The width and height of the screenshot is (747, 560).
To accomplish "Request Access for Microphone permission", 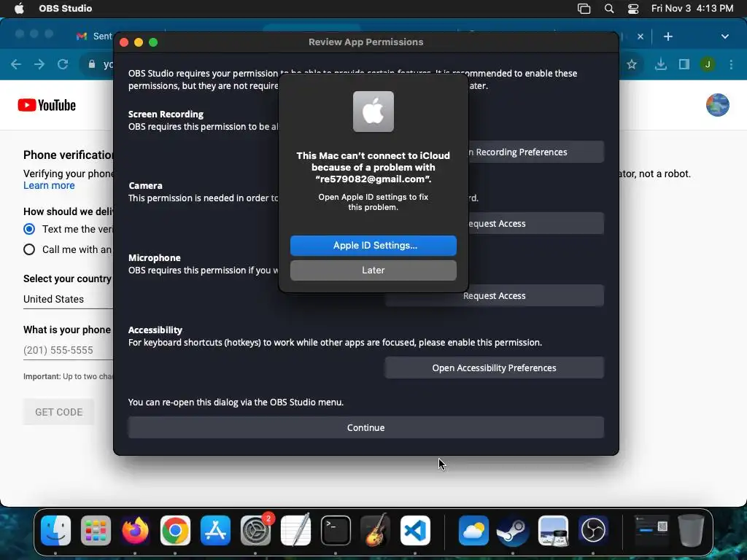I will click(494, 296).
